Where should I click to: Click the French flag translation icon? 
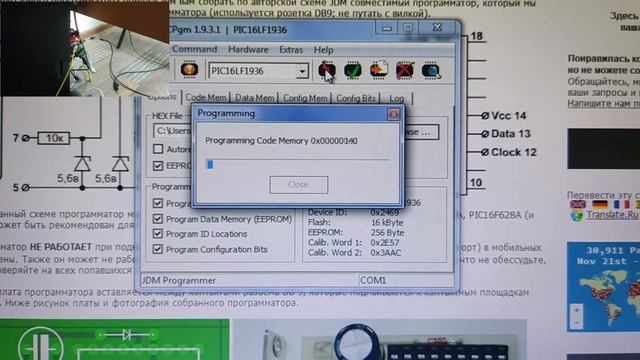click(621, 204)
